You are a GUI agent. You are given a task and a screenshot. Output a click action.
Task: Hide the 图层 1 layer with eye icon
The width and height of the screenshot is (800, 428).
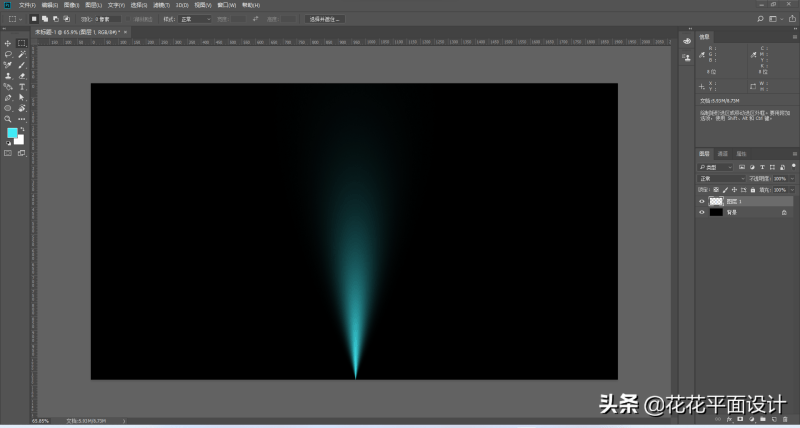pos(702,201)
